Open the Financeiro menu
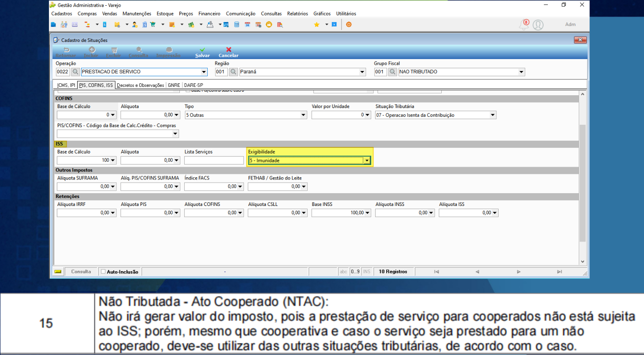Screen dimensions: 644x355 [209, 14]
